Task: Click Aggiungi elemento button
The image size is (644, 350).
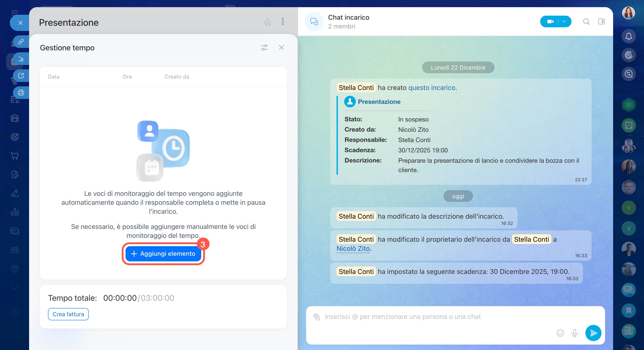Action: 163,254
